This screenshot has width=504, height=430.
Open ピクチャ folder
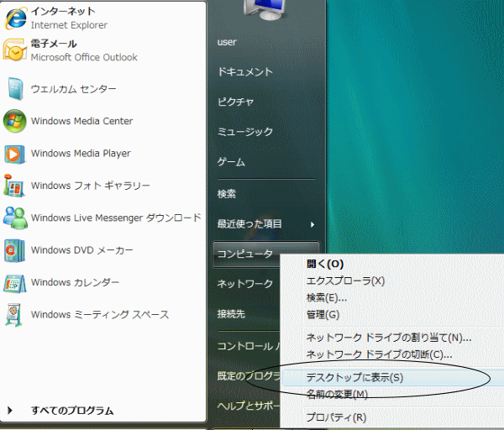[235, 102]
